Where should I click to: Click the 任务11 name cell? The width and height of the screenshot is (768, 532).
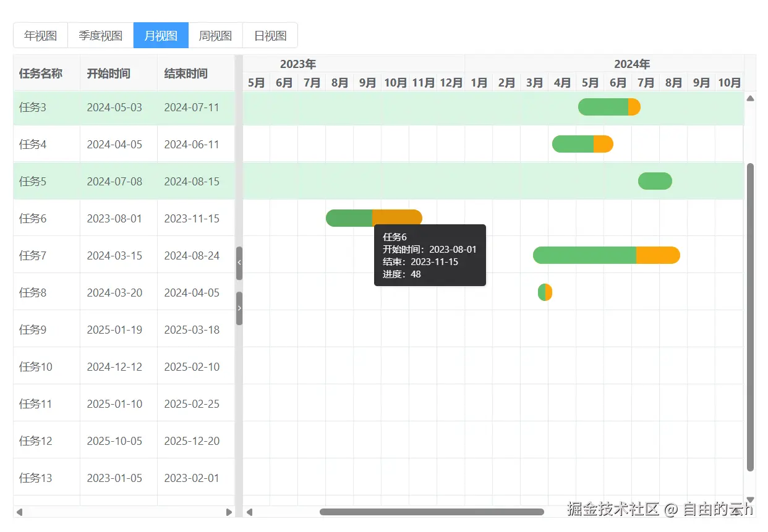pos(46,403)
